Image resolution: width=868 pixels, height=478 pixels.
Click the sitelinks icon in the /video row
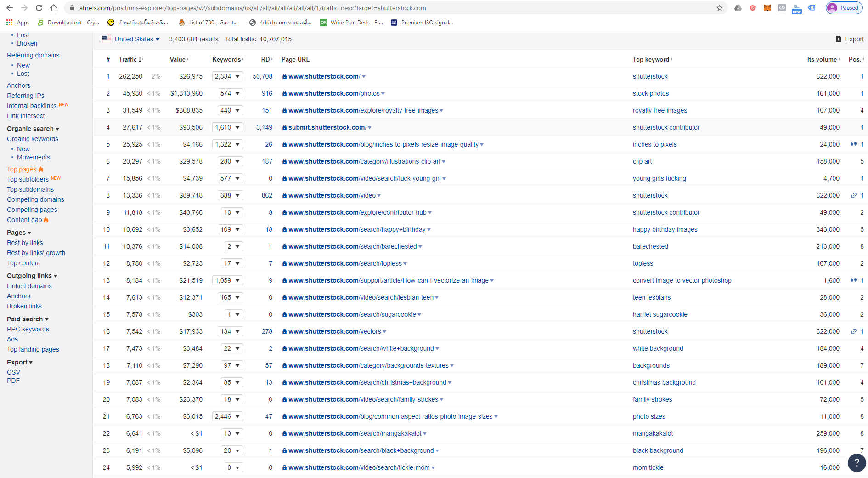click(x=854, y=195)
